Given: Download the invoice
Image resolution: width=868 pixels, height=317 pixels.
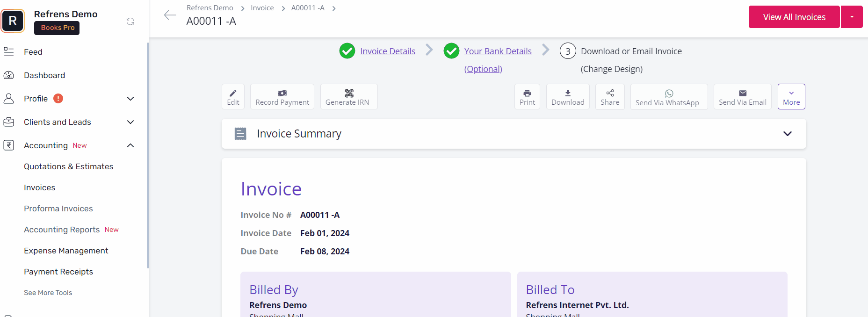Looking at the screenshot, I should click(x=568, y=97).
